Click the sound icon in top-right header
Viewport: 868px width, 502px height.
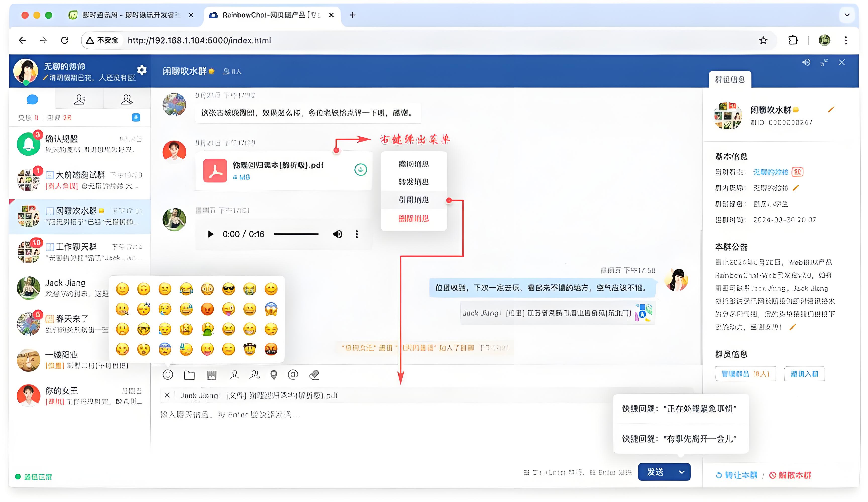point(806,62)
